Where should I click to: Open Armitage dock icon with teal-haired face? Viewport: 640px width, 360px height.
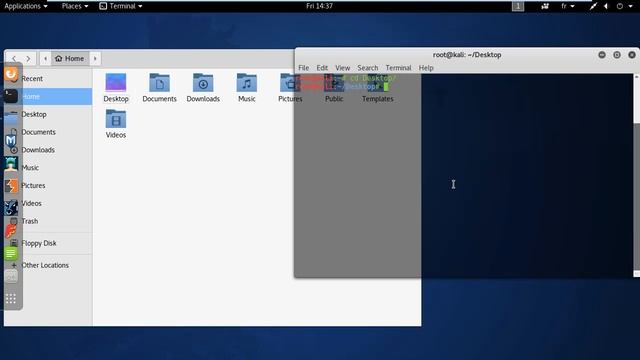(x=11, y=163)
